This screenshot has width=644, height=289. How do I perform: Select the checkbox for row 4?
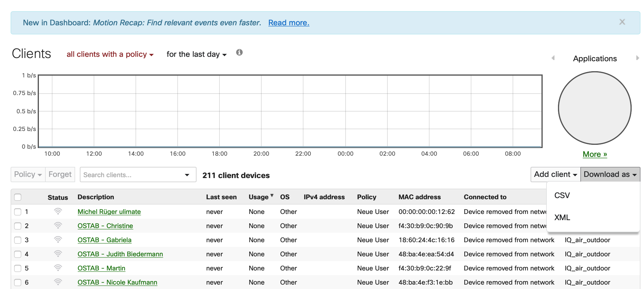coord(18,254)
